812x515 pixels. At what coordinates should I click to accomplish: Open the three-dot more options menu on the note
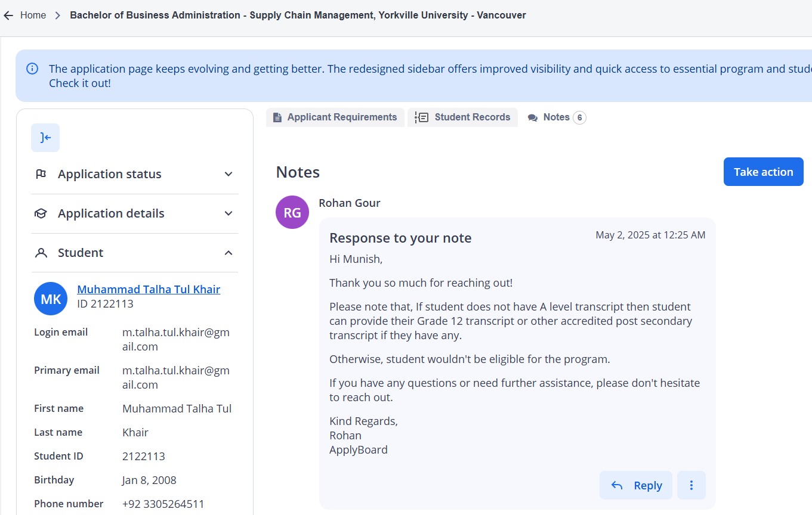691,485
